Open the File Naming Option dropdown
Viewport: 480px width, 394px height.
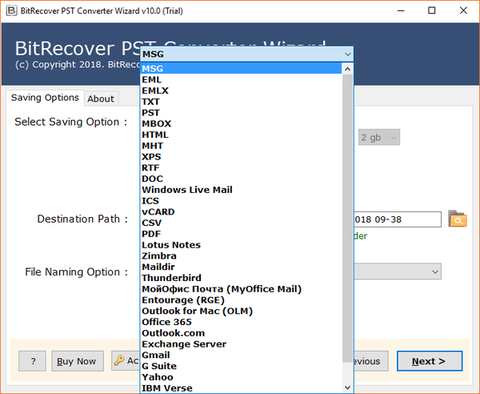tap(398, 272)
